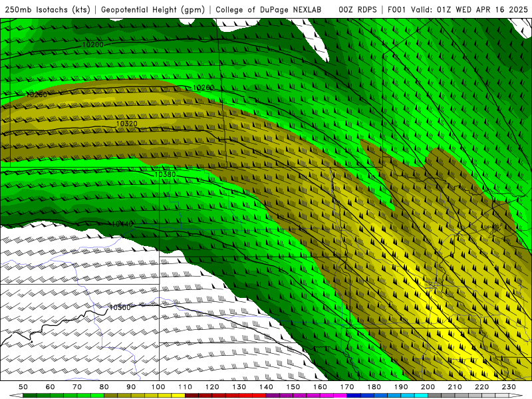Click the 120 label on color scale

(212, 387)
